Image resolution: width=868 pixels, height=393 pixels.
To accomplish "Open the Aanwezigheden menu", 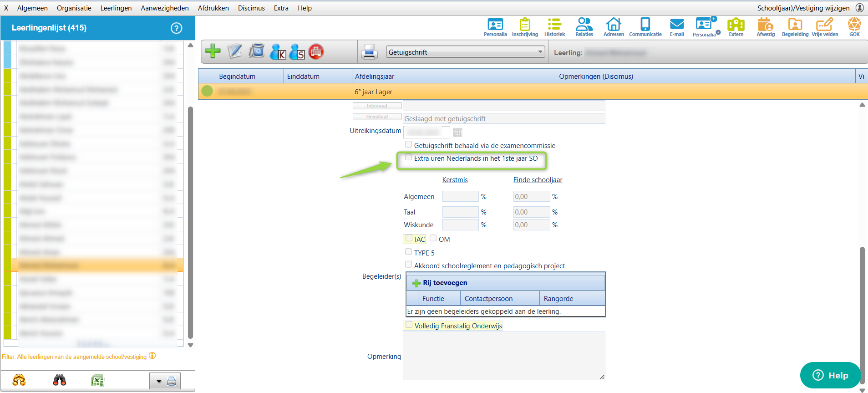I will [164, 8].
